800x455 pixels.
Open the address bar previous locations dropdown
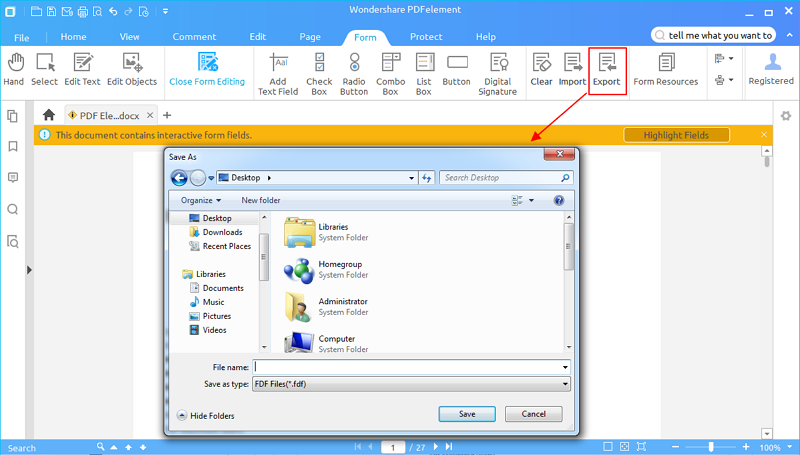(411, 178)
